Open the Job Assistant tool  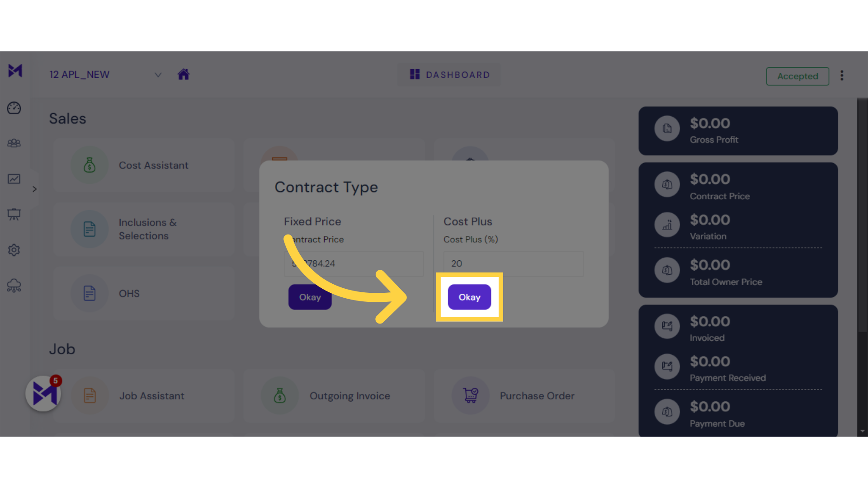pyautogui.click(x=151, y=395)
